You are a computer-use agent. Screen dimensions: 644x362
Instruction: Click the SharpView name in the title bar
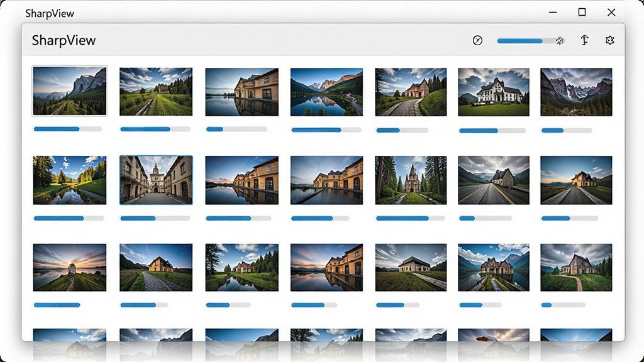pyautogui.click(x=50, y=14)
